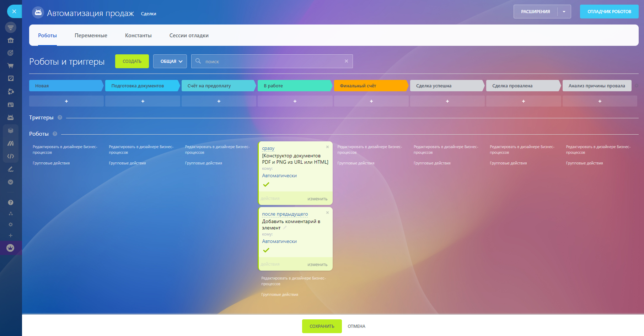The image size is (644, 336).
Task: Select the Финальный счёт stage header
Action: 371,86
